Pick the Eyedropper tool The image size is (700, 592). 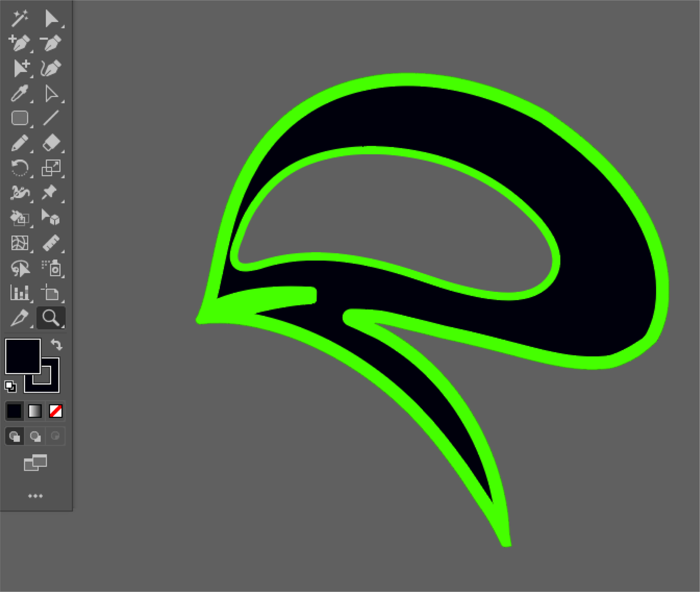coord(20,93)
